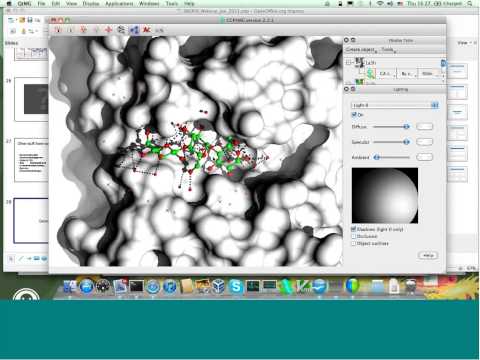Click the black striped lines toolbar icon
This screenshot has width=480, height=360.
click(x=121, y=30)
